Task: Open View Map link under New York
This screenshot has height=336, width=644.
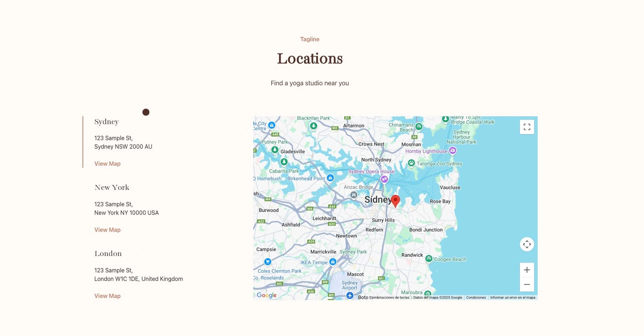Action: [107, 230]
